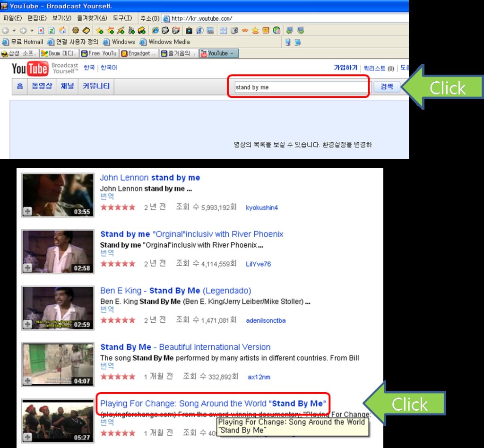
Task: Click the brown gear toolbar icon
Action: coord(76,30)
